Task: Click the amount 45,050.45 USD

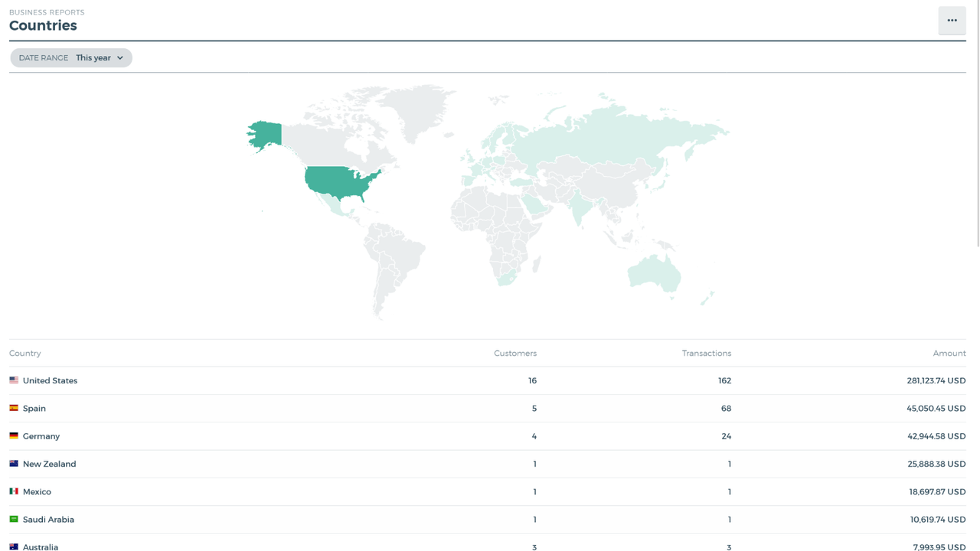Action: (x=936, y=409)
